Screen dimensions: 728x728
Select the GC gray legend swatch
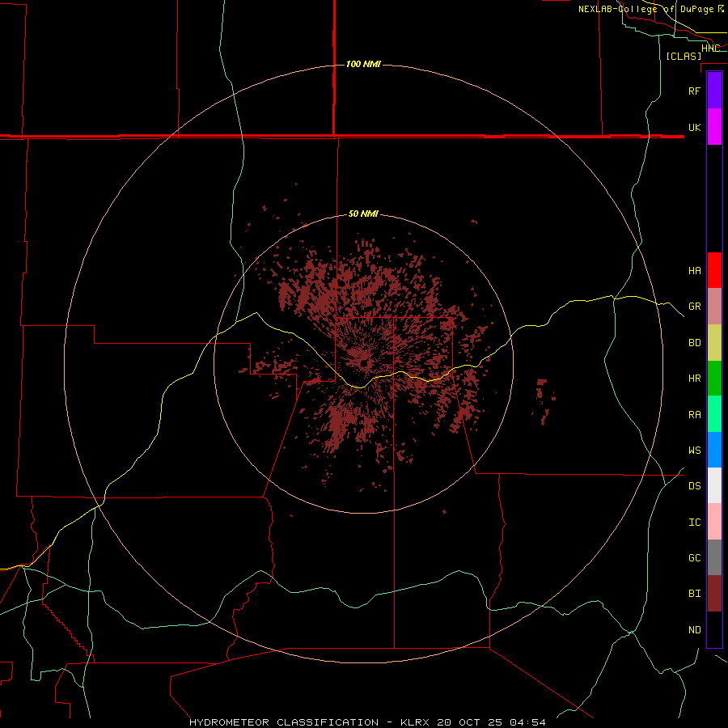point(714,557)
